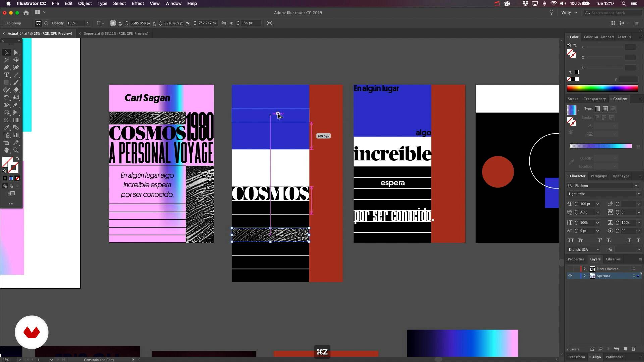Select the Eraser tool
The height and width of the screenshot is (362, 644).
pyautogui.click(x=16, y=90)
